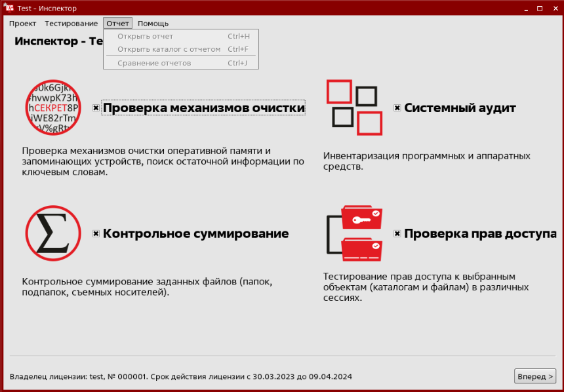Image resolution: width=564 pixels, height=392 pixels.
Task: Open the Помощь menu
Action: coord(153,23)
